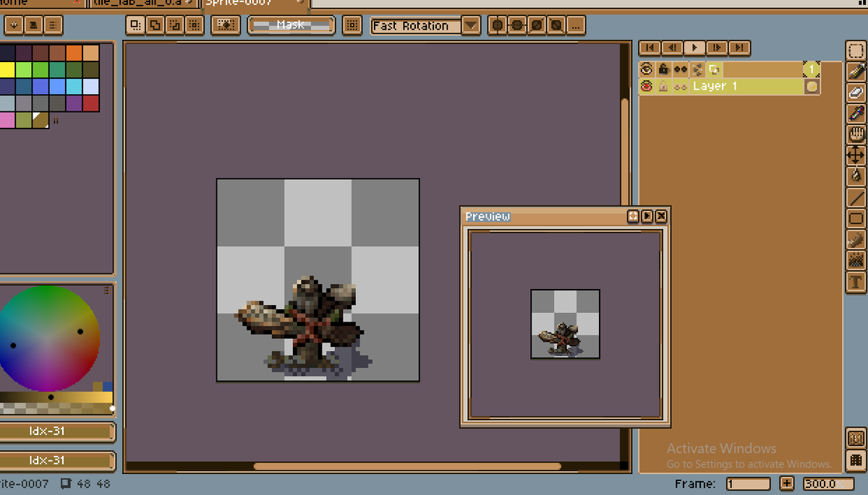Toggle all layers lock in timeline header
Screen dimensions: 868x495
click(663, 69)
